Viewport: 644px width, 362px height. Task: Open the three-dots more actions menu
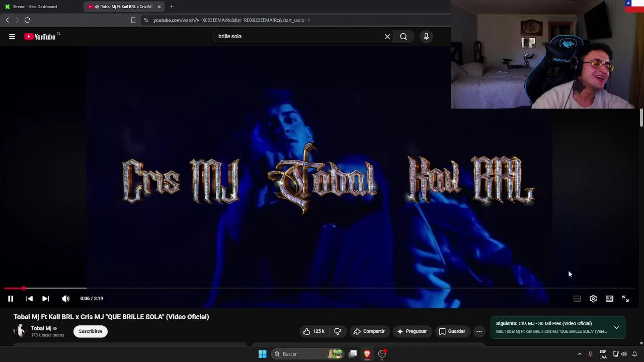tap(479, 331)
